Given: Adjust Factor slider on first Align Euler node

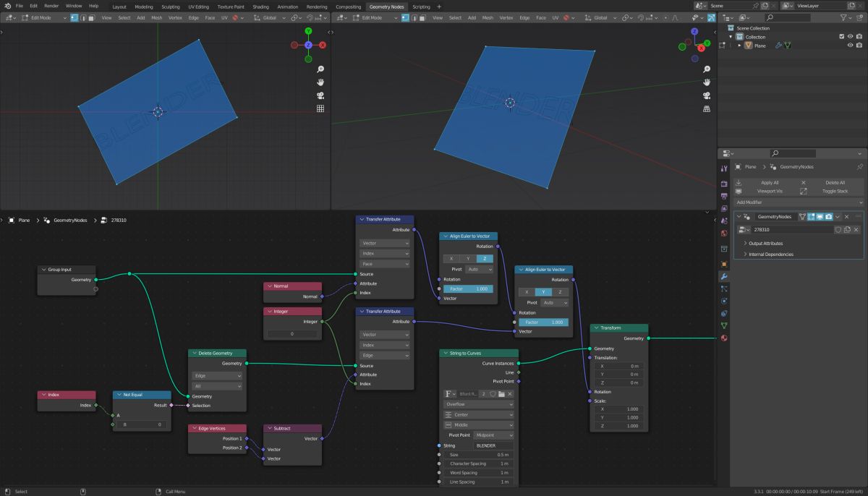Looking at the screenshot, I should coord(468,288).
